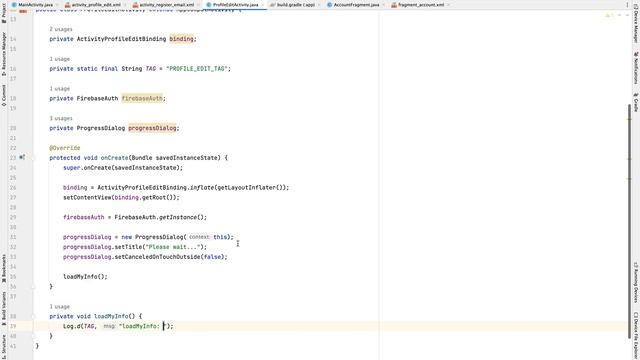Open the fragment_account.xml tab
The height and width of the screenshot is (360, 640).
tap(420, 5)
